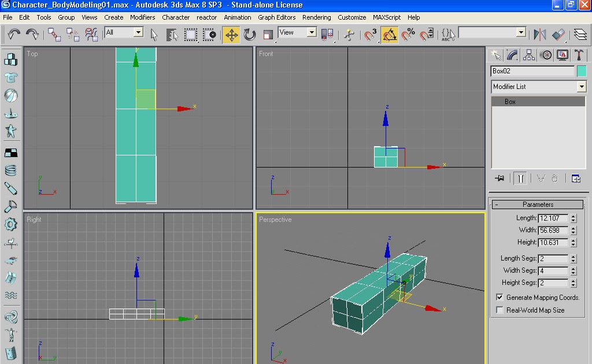This screenshot has height=364, width=592.
Task: Click the Undo icon
Action: (14, 35)
